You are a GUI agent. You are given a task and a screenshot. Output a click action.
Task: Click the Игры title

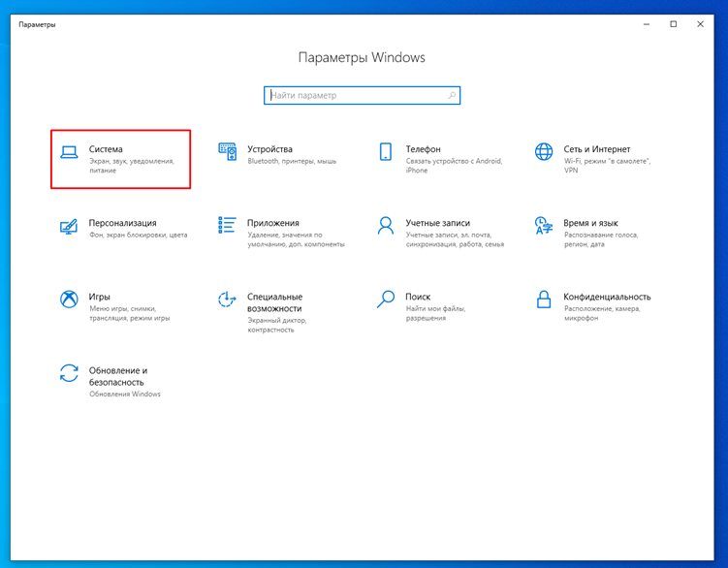click(x=99, y=297)
